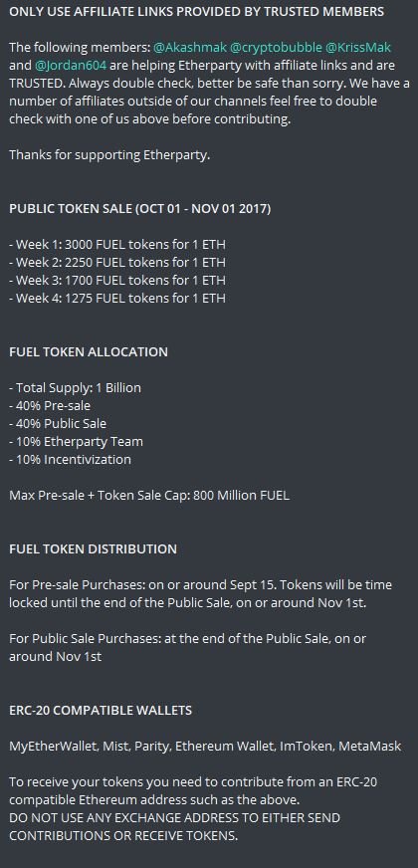Click the FUEL TOKEN ALLOCATION heading

click(x=89, y=352)
